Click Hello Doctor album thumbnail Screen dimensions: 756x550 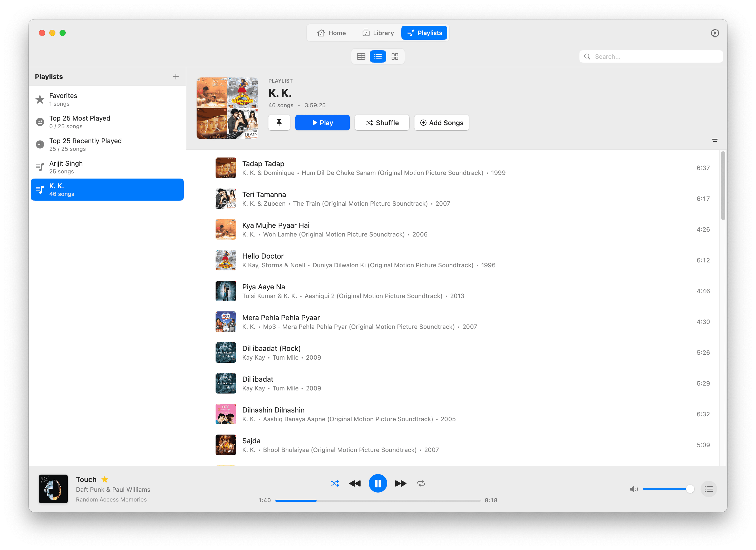tap(226, 260)
